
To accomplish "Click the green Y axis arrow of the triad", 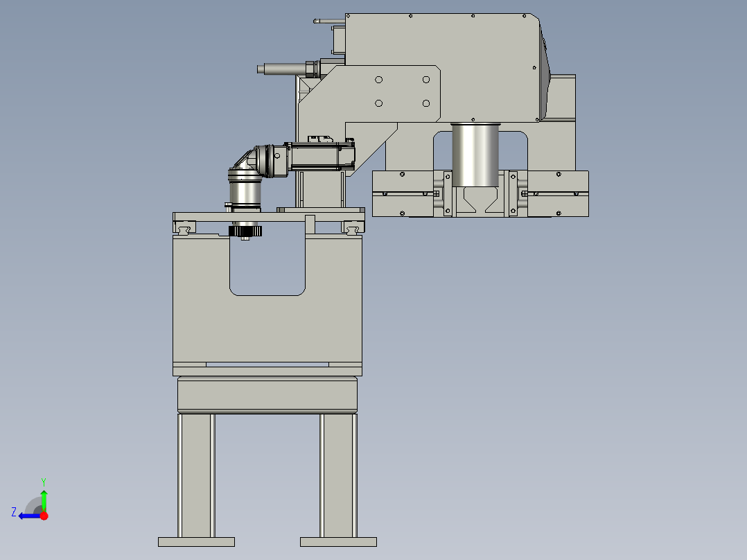I will [x=44, y=501].
